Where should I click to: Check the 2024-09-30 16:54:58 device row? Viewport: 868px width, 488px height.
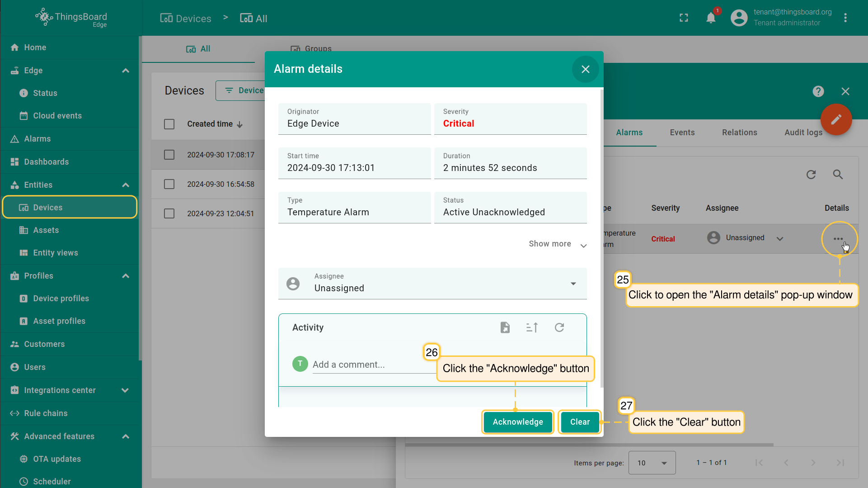[x=169, y=184]
